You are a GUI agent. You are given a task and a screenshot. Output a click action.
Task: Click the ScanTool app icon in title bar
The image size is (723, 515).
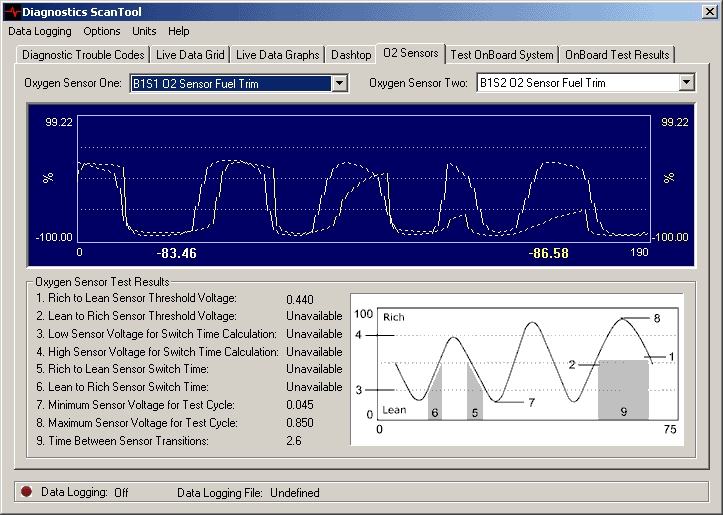11,11
